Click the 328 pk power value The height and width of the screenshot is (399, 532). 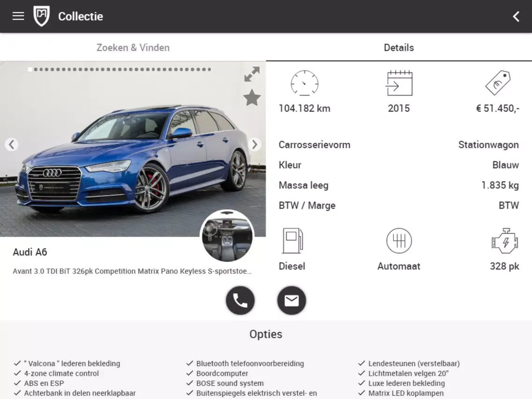point(504,266)
